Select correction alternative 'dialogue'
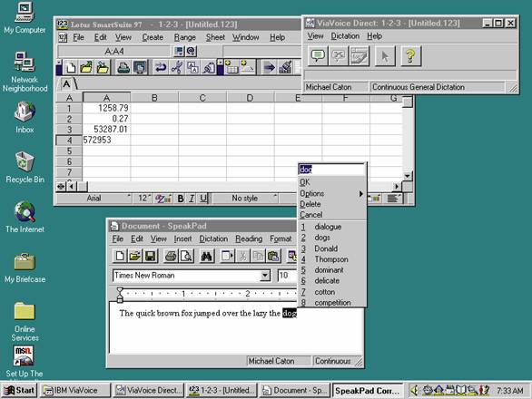This screenshot has width=532, height=399. point(332,227)
